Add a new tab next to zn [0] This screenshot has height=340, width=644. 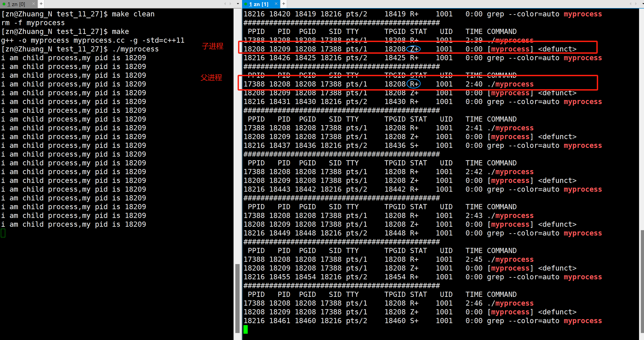click(x=41, y=4)
